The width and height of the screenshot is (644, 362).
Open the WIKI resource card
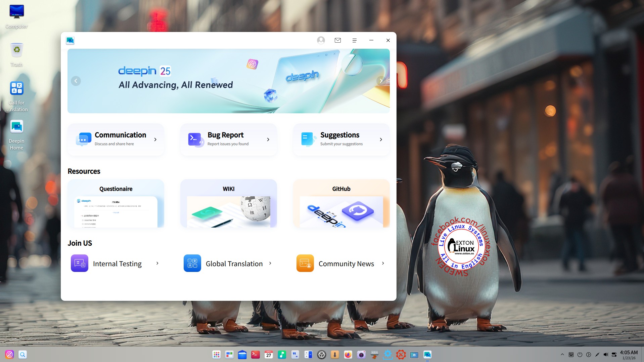pyautogui.click(x=228, y=204)
